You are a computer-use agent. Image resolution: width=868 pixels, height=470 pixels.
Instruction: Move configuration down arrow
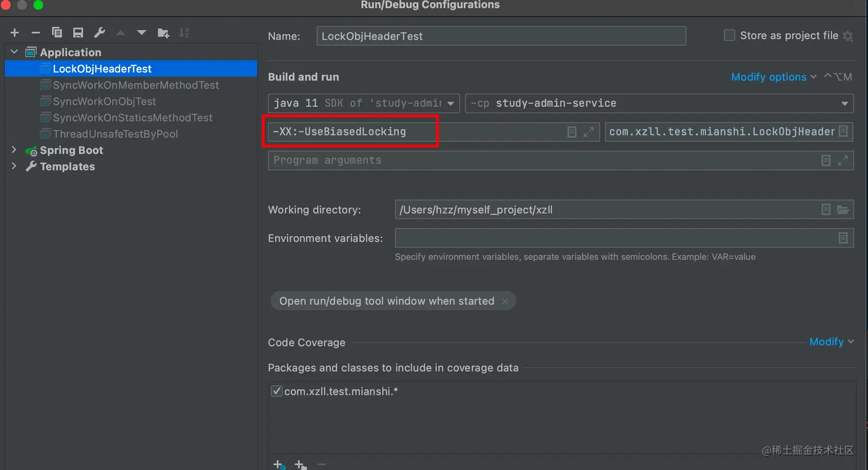click(x=141, y=33)
